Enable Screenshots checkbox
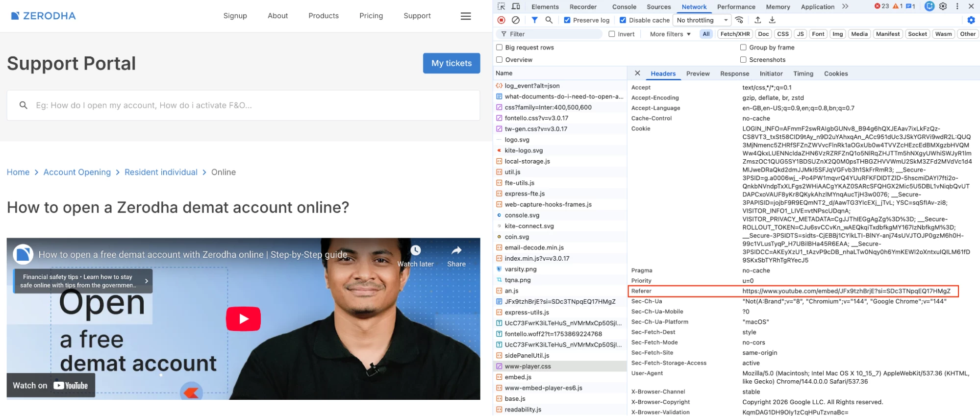Image resolution: width=980 pixels, height=416 pixels. click(x=743, y=60)
